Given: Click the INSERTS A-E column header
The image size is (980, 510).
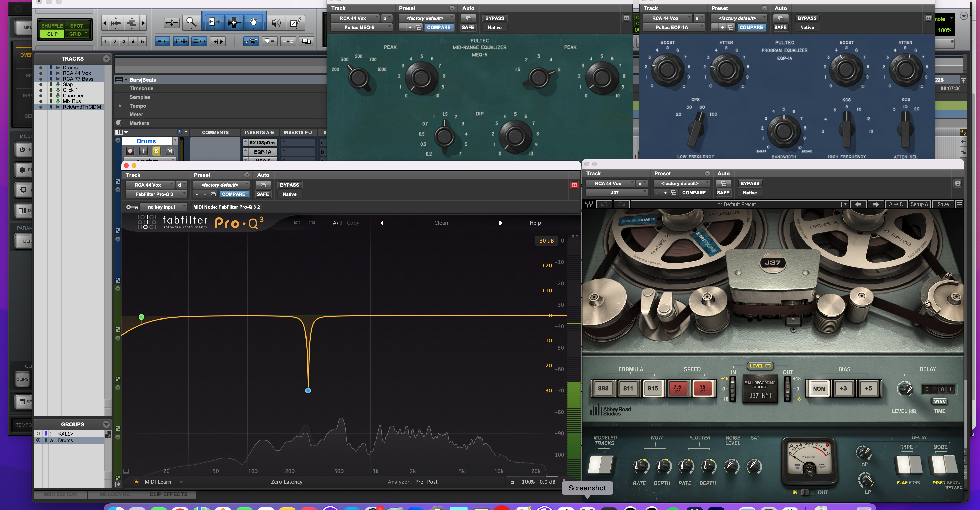Looking at the screenshot, I should click(259, 132).
